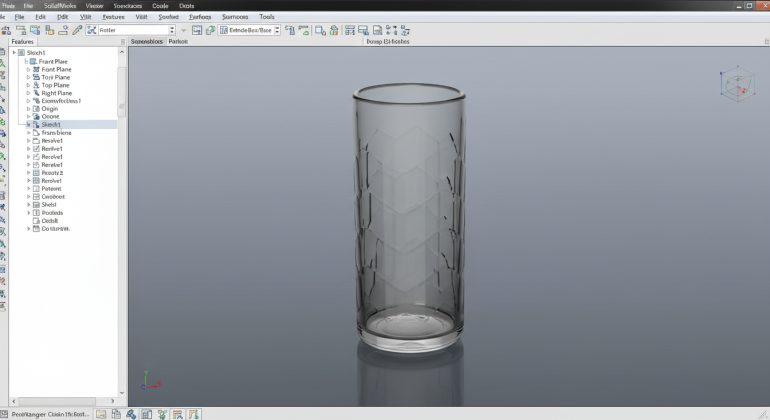Select the highlighted Skech1 item in the tree

[x=51, y=124]
